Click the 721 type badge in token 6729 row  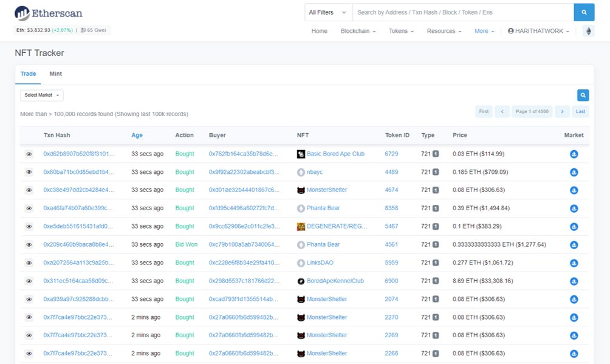coord(430,154)
